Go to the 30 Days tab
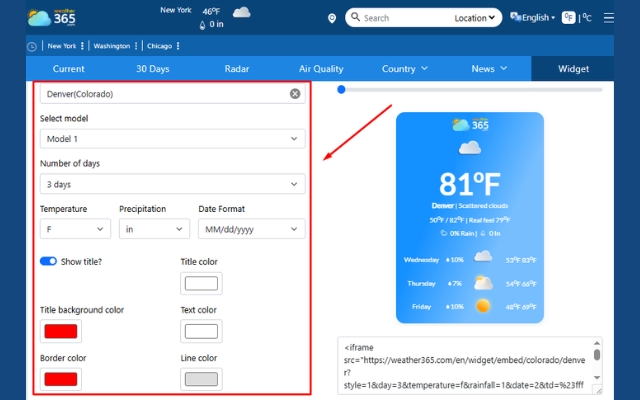The height and width of the screenshot is (400, 640). click(x=153, y=69)
